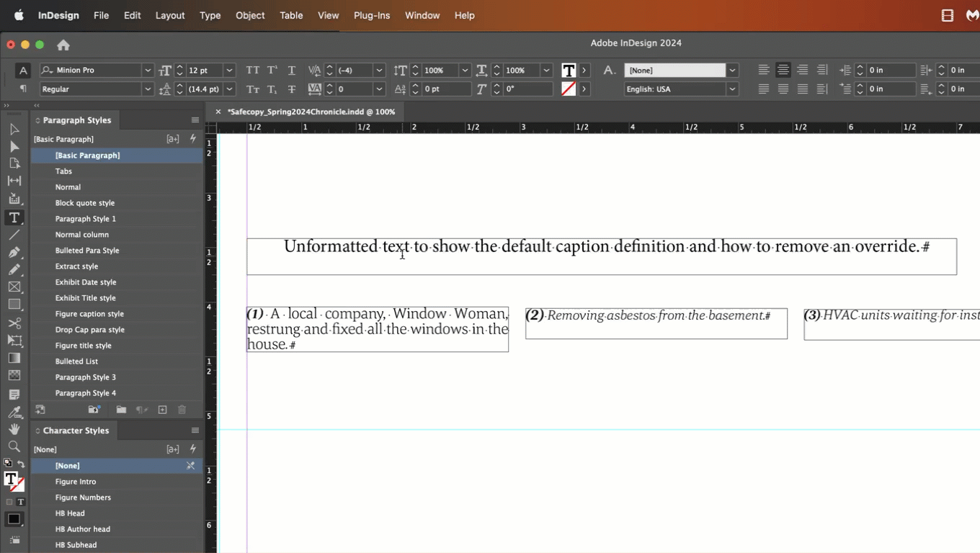Screen dimensions: 980x553
Task: Select the Pencil tool
Action: click(14, 269)
